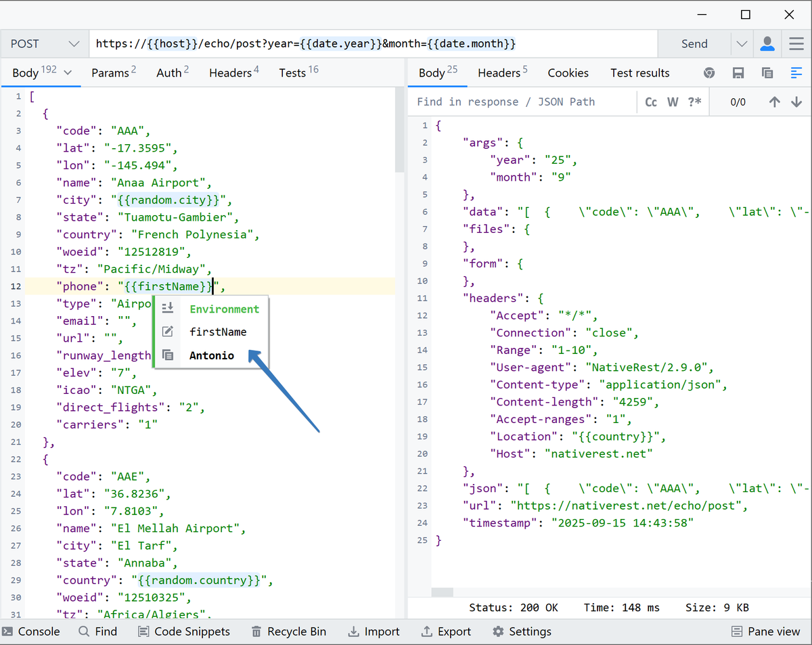Jump to the previous search match arrow
The height and width of the screenshot is (645, 812).
click(x=775, y=102)
